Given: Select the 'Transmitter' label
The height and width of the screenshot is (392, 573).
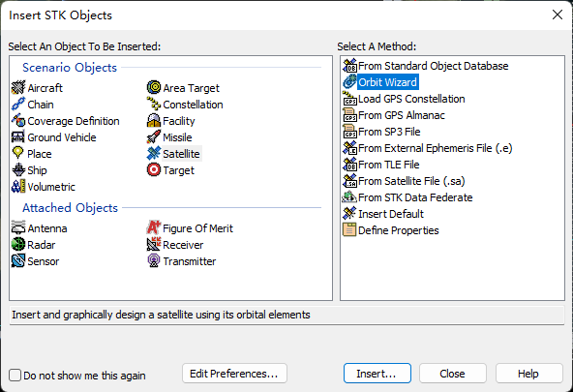Looking at the screenshot, I should (x=190, y=261).
